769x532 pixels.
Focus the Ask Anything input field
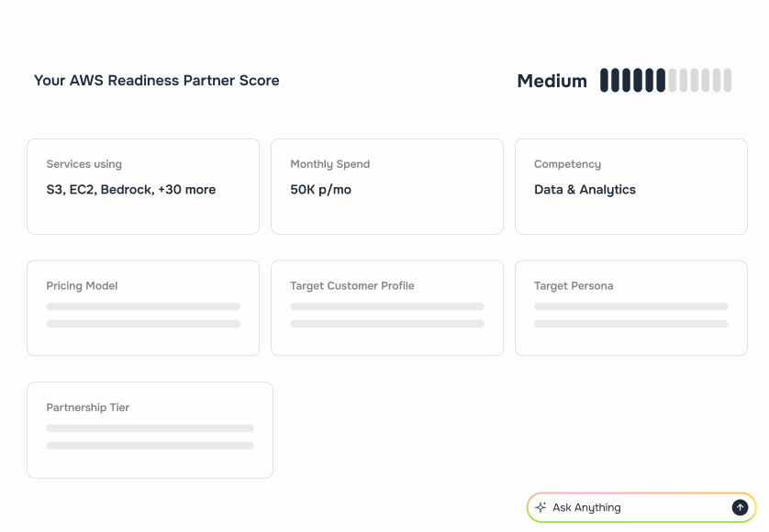click(641, 507)
